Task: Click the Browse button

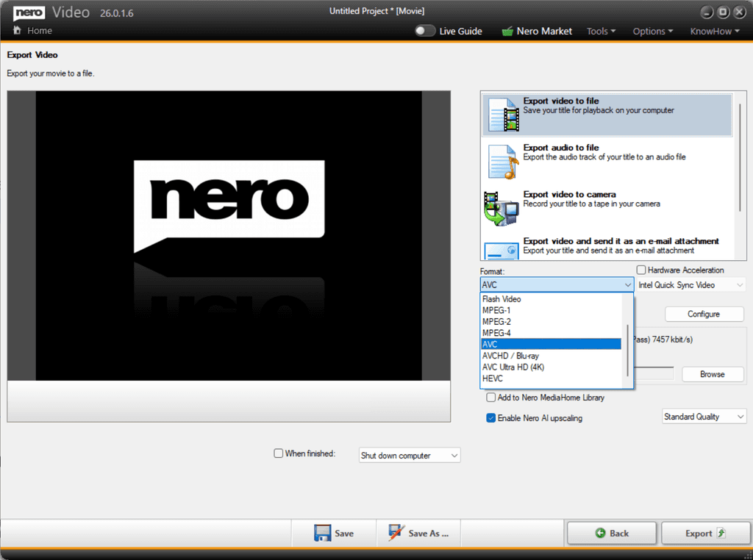Action: click(712, 374)
